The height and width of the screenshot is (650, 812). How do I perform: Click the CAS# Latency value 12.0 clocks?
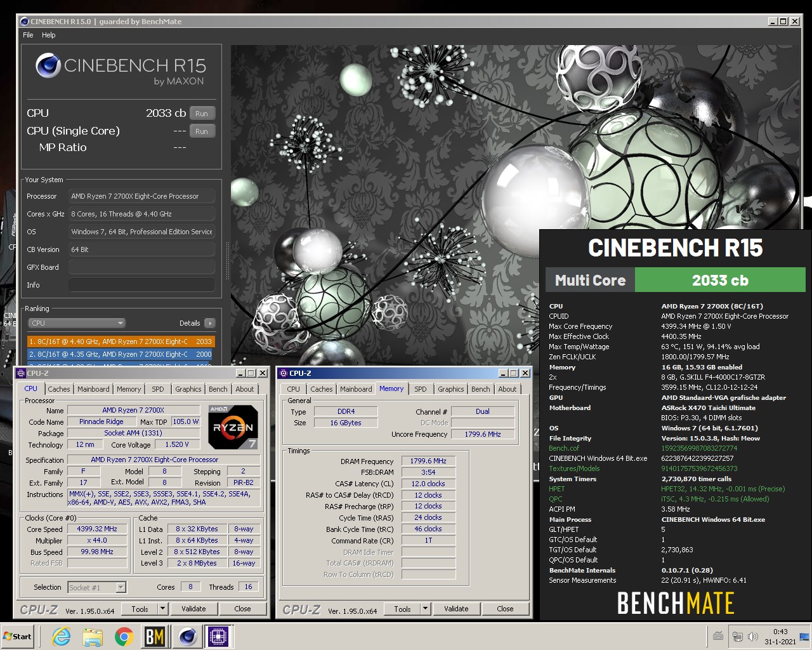[x=428, y=484]
